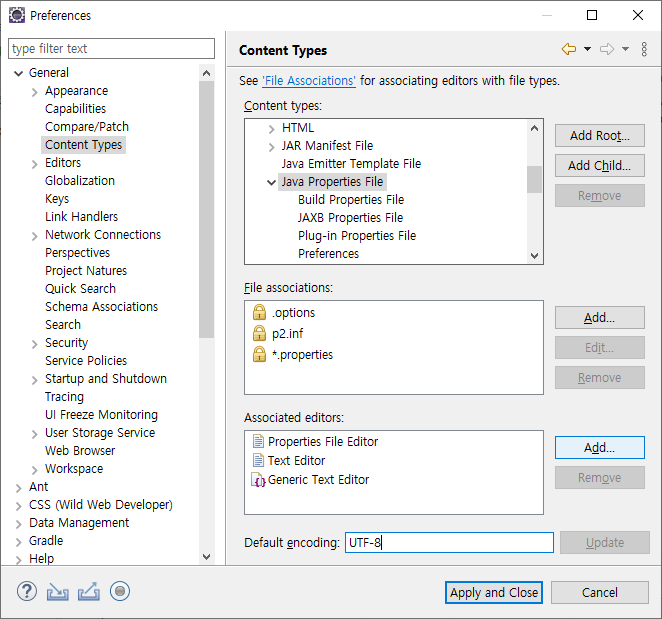This screenshot has width=662, height=619.
Task: Collapse the Java Properties File node
Action: click(x=271, y=182)
